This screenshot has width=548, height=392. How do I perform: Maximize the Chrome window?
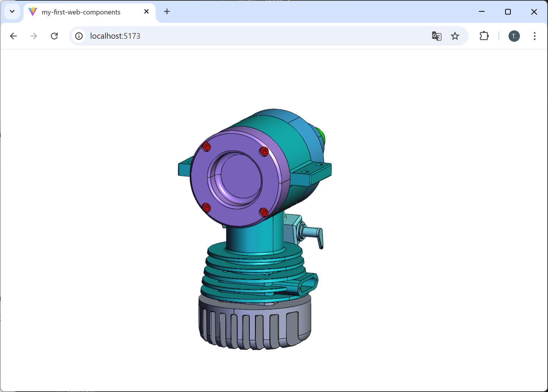(508, 12)
